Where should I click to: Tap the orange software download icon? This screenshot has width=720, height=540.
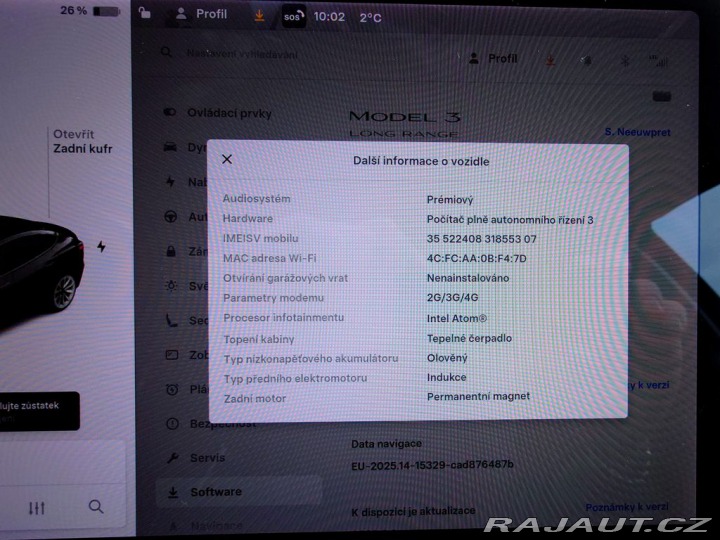click(x=260, y=15)
